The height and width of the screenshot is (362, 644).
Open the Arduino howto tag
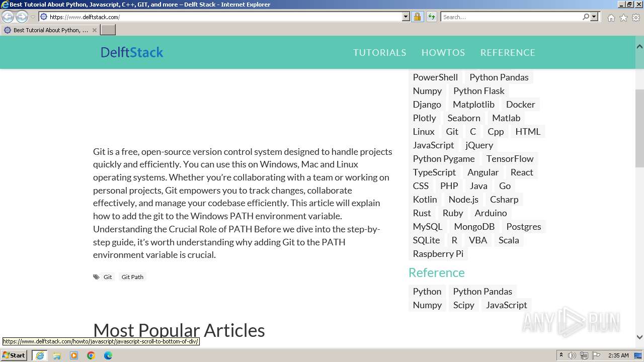(491, 213)
